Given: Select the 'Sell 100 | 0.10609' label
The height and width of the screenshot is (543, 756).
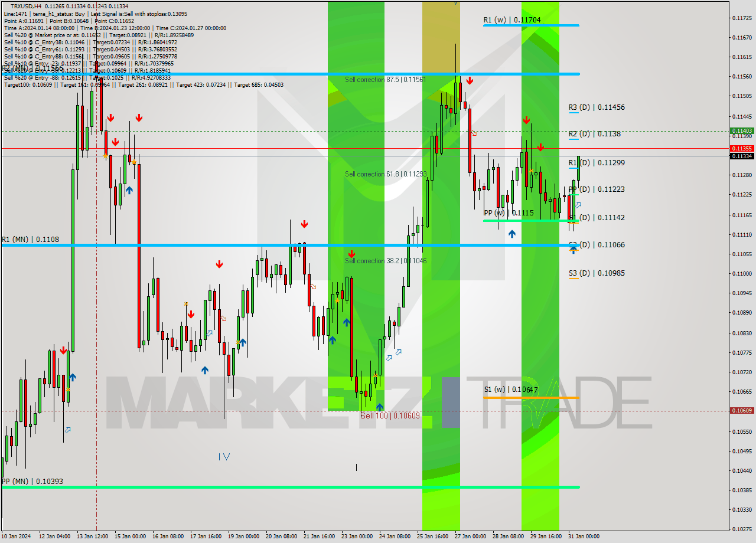Looking at the screenshot, I should click(390, 416).
